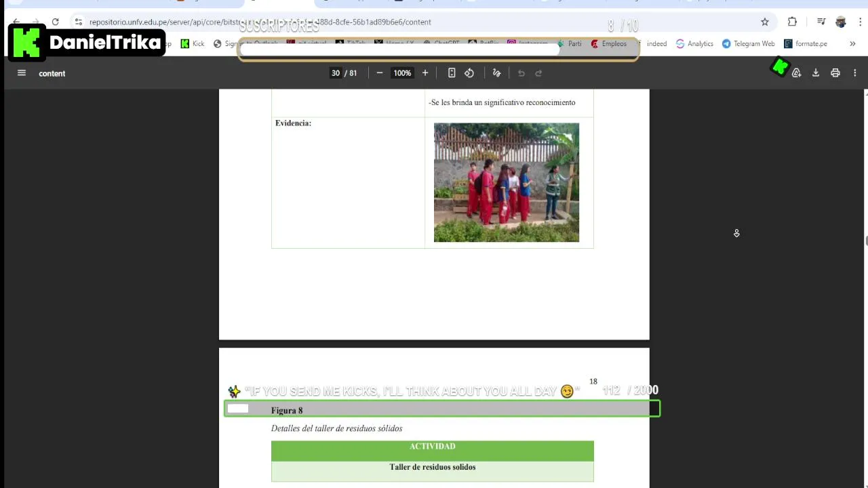Print the PDF document
868x488 pixels.
pos(835,73)
